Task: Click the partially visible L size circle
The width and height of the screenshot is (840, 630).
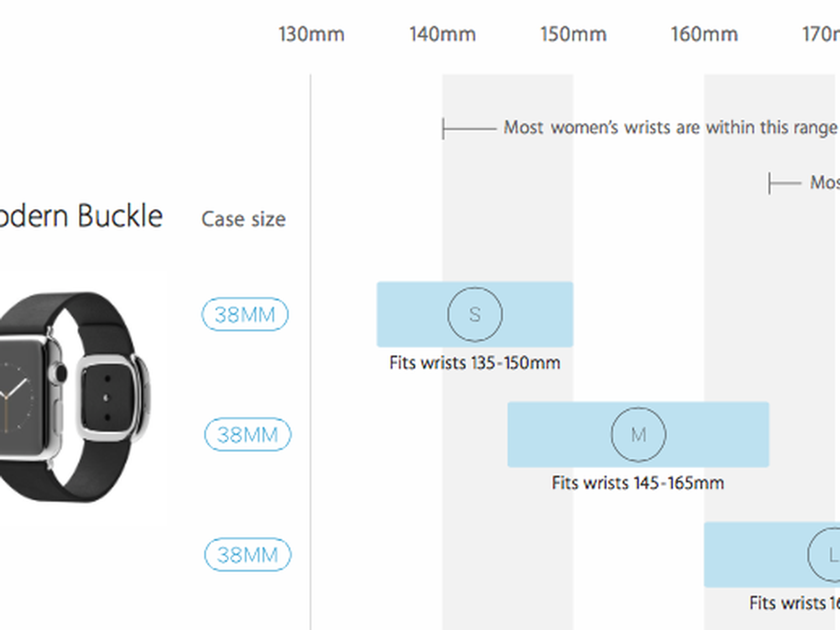Action: [x=826, y=554]
